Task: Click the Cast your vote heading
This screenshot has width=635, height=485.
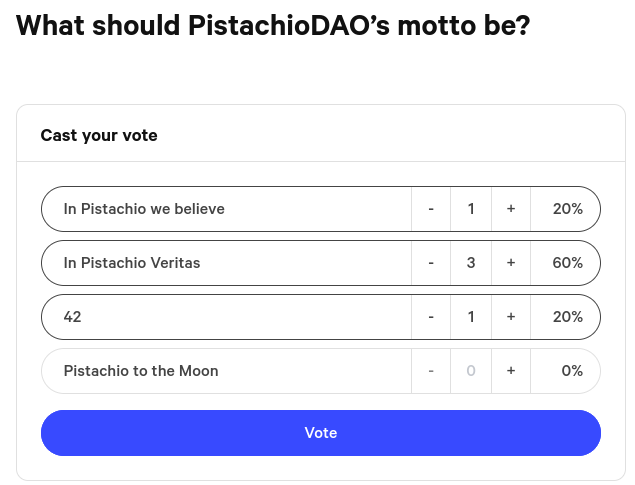Action: pos(99,135)
